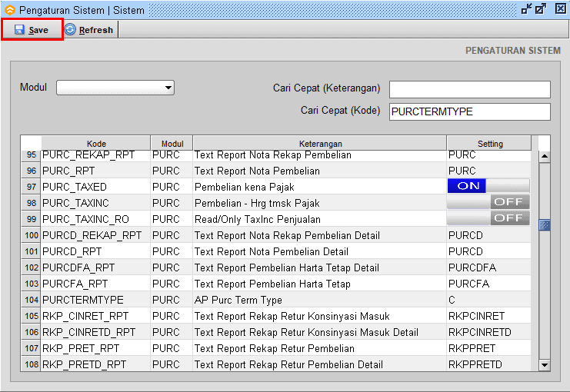The height and width of the screenshot is (392, 570).
Task: Click the scrollbar down arrow
Action: click(544, 365)
